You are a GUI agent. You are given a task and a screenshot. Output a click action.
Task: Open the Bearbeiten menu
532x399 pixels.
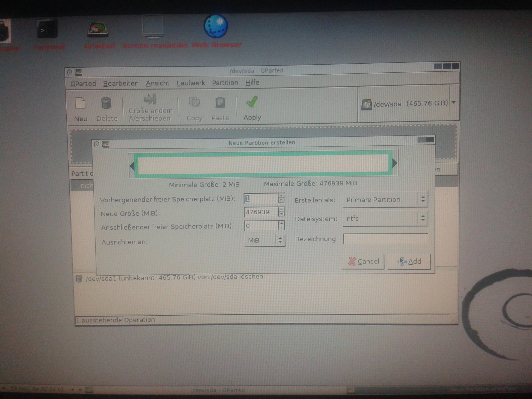pos(121,83)
